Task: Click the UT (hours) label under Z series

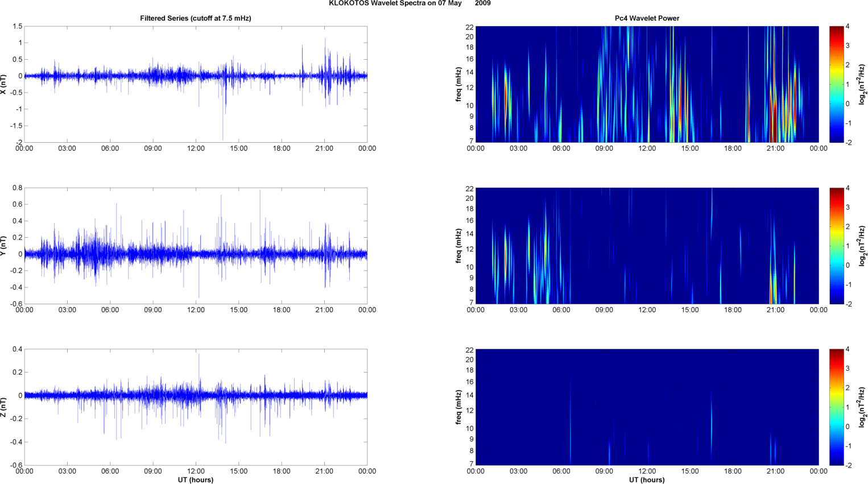Action: pos(196,480)
